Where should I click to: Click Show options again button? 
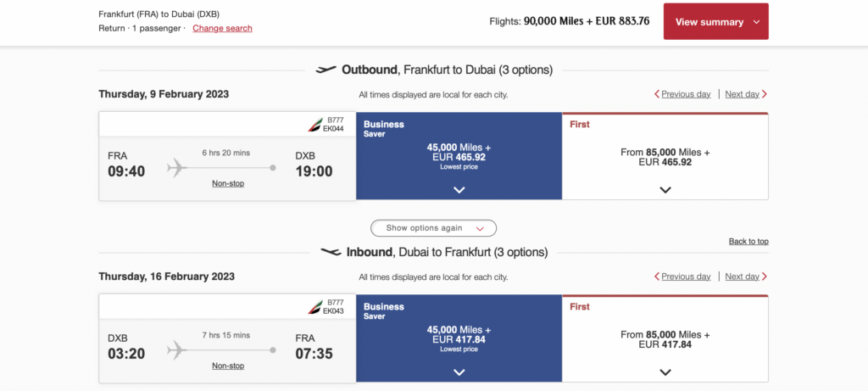pyautogui.click(x=433, y=228)
